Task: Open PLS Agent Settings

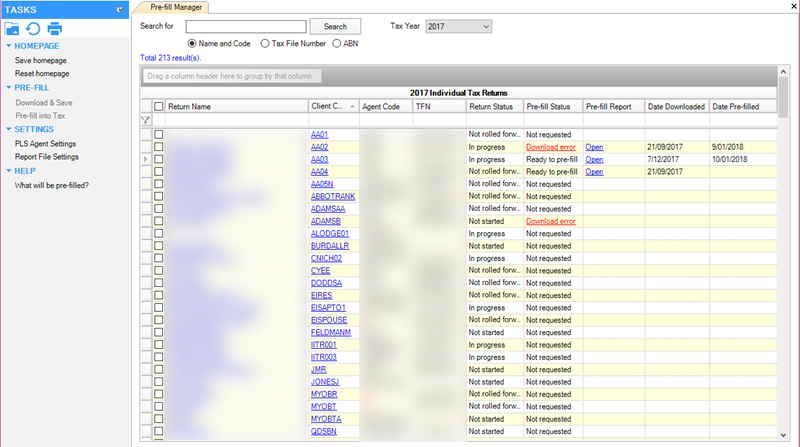Action: [45, 143]
